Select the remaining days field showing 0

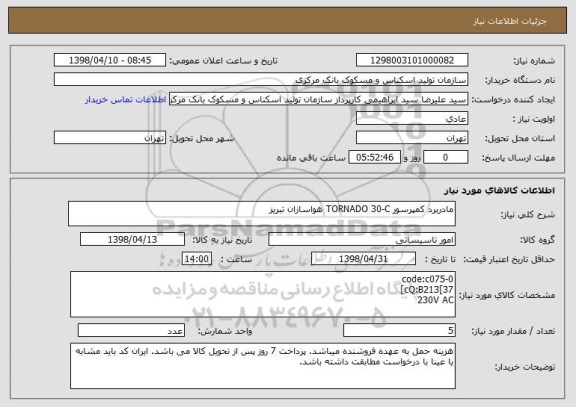pos(445,158)
